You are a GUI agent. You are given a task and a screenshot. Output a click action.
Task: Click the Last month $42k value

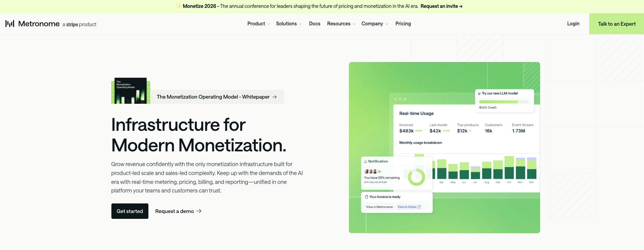pos(435,131)
